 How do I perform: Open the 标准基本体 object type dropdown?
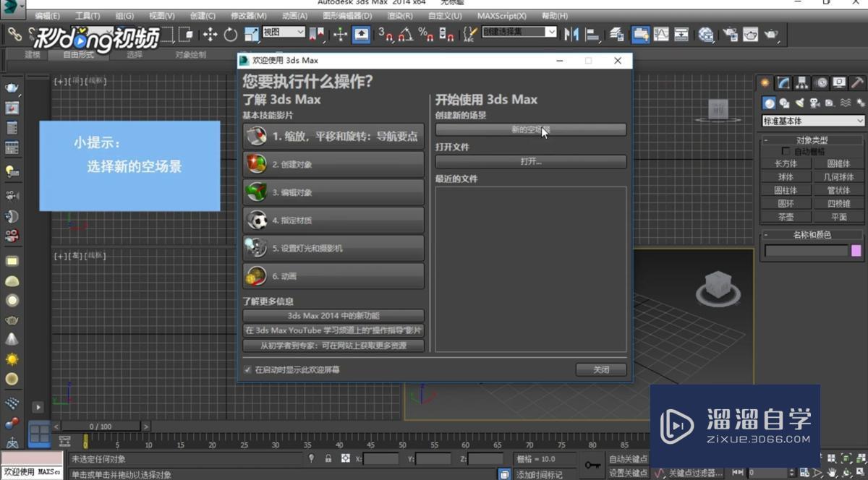814,121
